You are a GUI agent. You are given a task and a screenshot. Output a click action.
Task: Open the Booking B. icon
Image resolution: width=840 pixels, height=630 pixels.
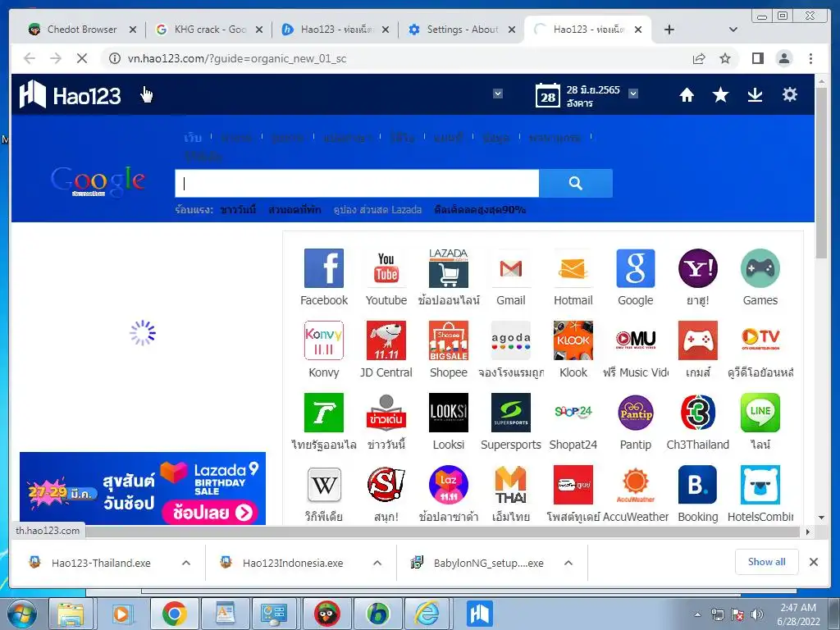pyautogui.click(x=697, y=485)
